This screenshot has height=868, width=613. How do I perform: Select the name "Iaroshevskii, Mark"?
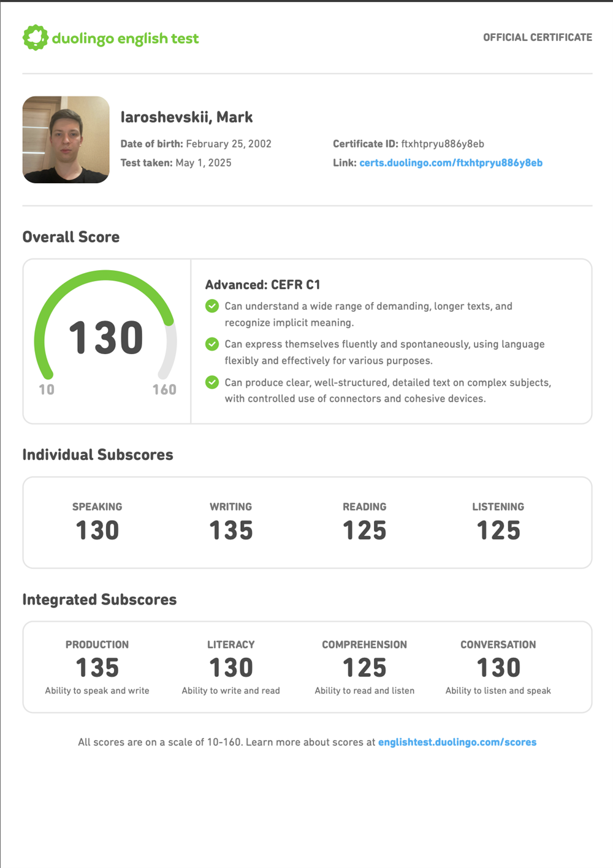[x=186, y=117]
